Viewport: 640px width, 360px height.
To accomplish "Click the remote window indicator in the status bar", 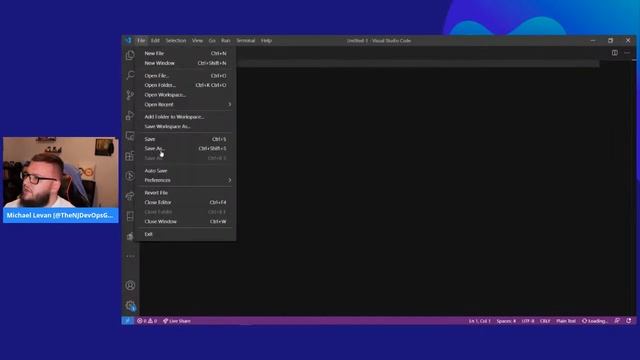I will pos(127,321).
